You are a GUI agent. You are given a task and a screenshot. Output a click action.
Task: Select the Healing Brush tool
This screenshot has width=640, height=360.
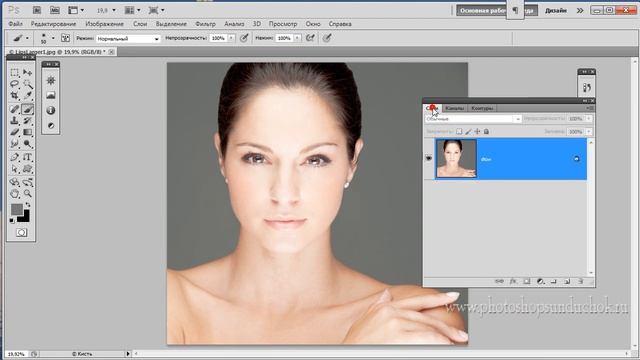[15, 109]
